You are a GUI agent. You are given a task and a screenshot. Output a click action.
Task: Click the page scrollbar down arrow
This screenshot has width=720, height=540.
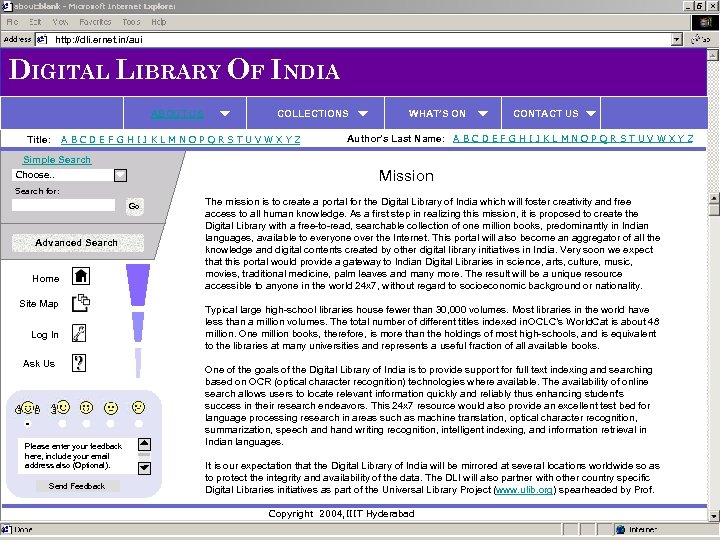[x=713, y=516]
